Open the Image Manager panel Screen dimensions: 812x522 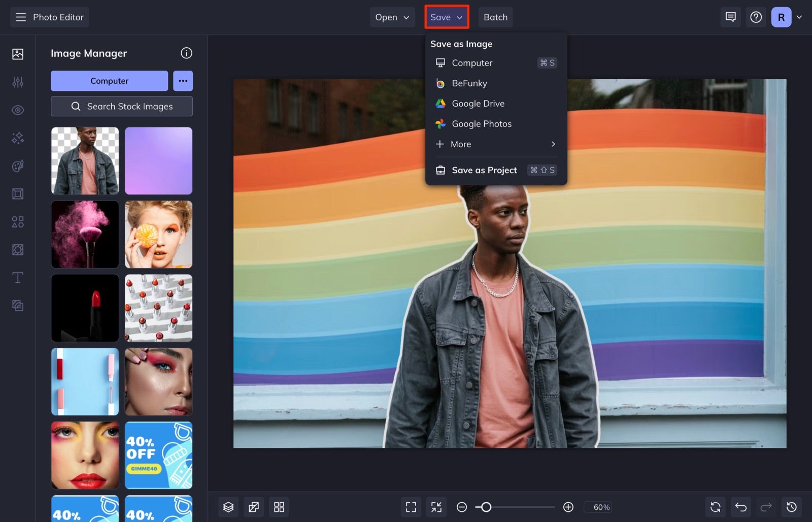18,53
